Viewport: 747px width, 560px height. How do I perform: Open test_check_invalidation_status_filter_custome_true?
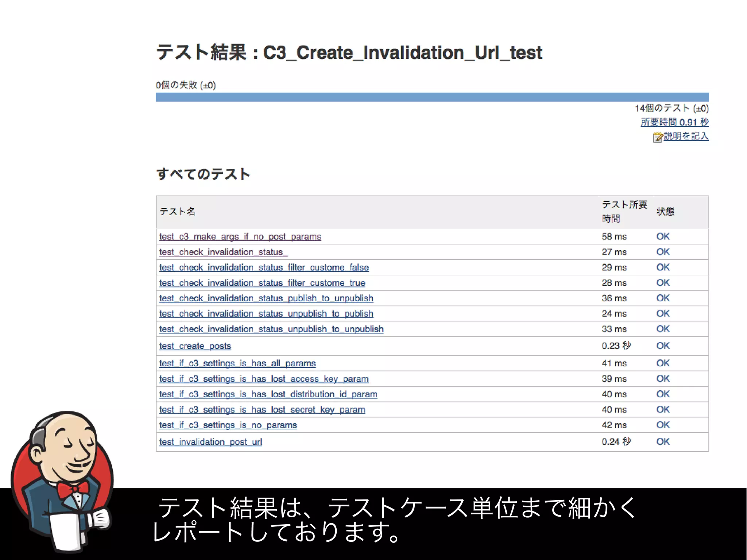262,283
